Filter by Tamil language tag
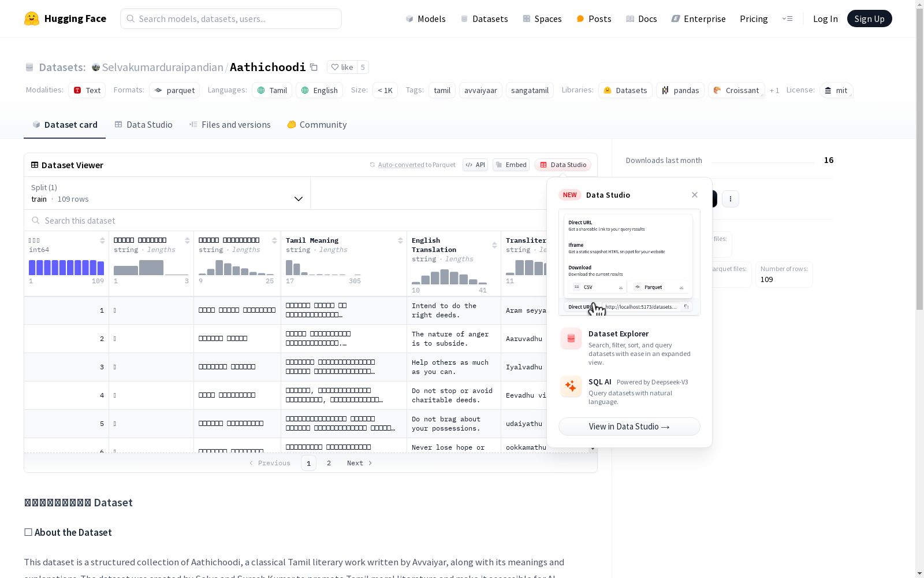The image size is (924, 578). (272, 90)
